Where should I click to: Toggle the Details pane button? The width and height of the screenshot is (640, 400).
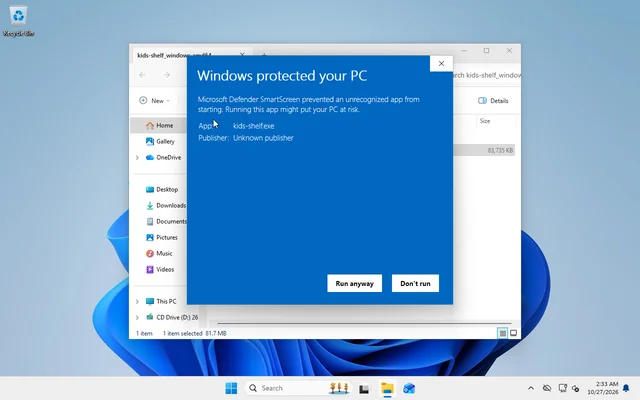[x=493, y=101]
